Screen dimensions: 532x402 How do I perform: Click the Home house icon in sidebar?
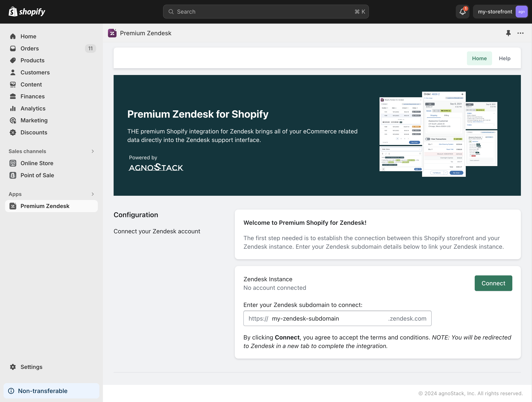click(13, 36)
